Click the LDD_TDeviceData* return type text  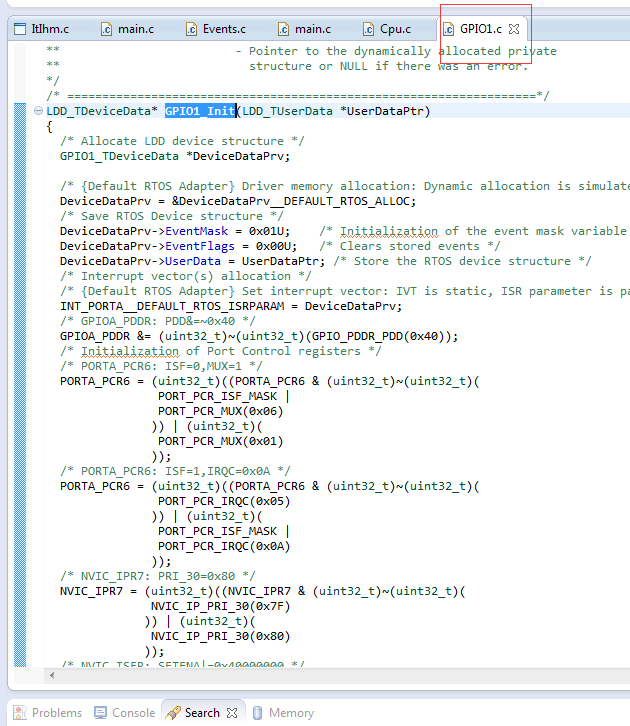coord(102,111)
